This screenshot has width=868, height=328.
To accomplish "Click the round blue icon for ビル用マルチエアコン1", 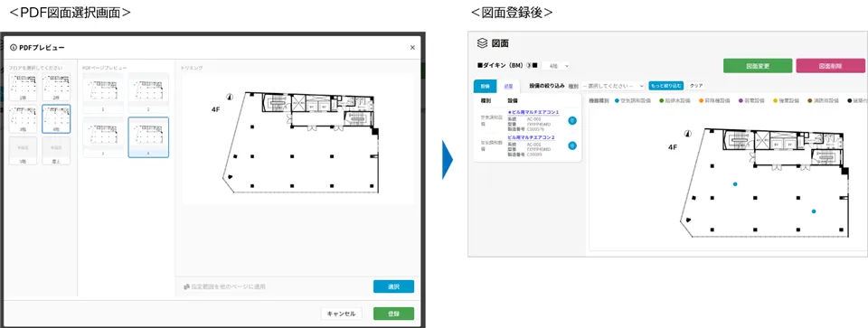I will [x=572, y=120].
